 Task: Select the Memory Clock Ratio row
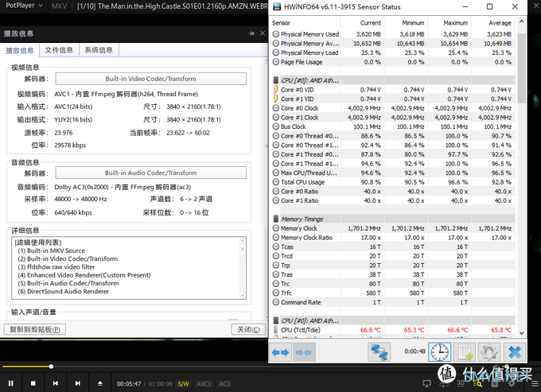(x=393, y=238)
